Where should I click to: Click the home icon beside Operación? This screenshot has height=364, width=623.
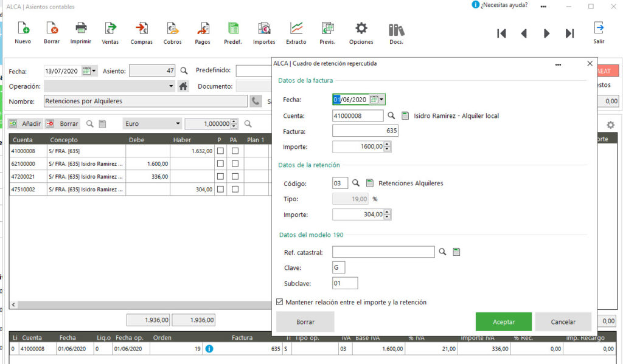click(183, 86)
